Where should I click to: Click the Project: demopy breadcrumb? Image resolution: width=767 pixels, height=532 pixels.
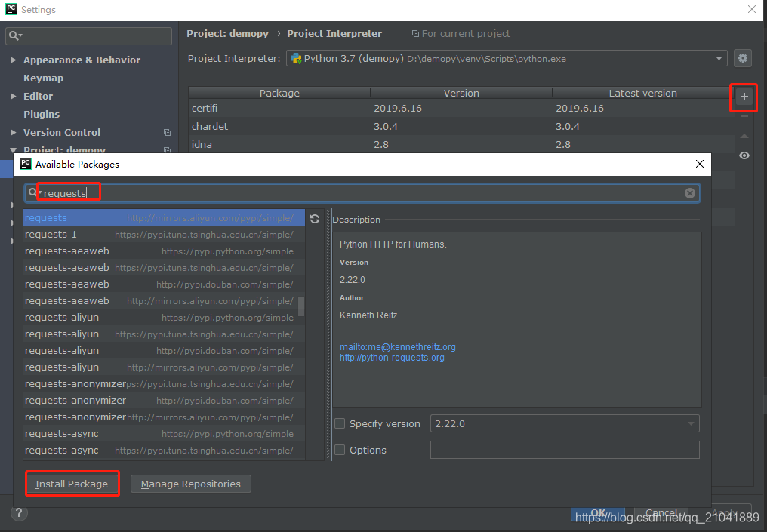(227, 33)
